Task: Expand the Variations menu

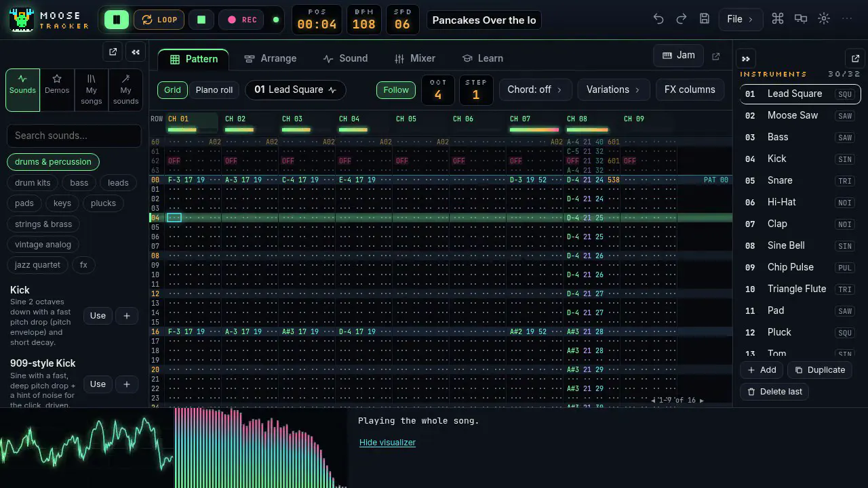Action: coord(613,89)
